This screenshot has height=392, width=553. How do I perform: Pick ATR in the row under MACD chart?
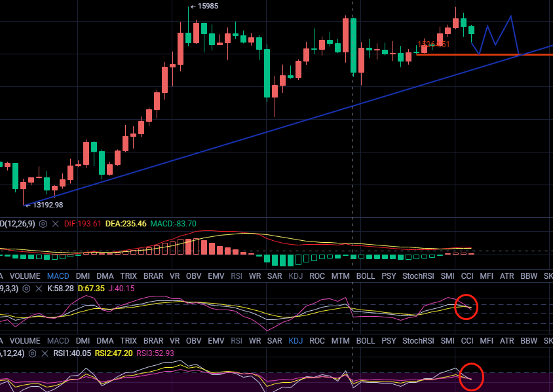point(506,276)
